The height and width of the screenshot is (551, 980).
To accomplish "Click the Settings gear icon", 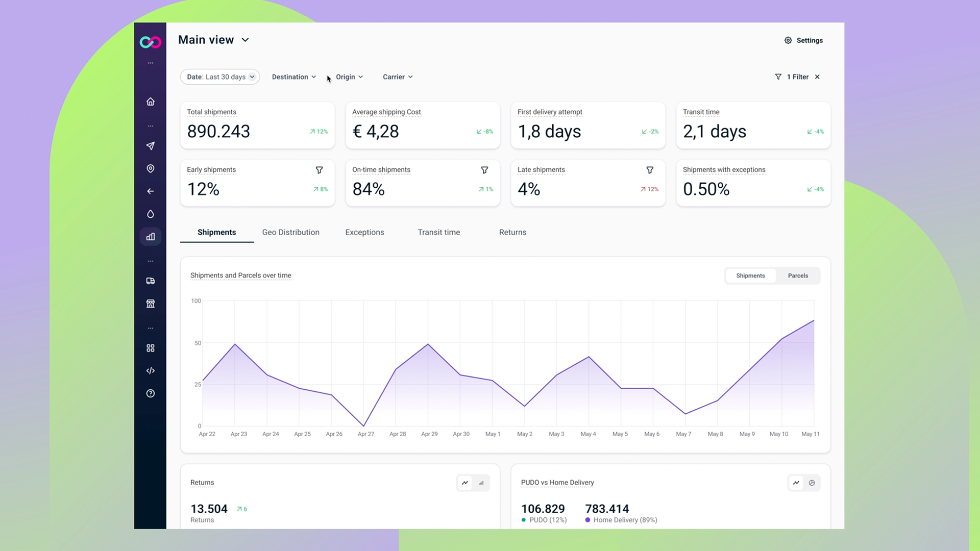I will click(x=788, y=40).
